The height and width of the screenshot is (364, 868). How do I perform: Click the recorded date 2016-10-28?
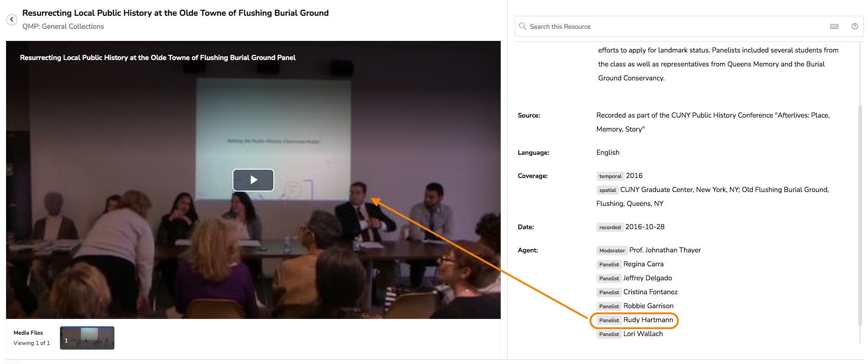645,227
